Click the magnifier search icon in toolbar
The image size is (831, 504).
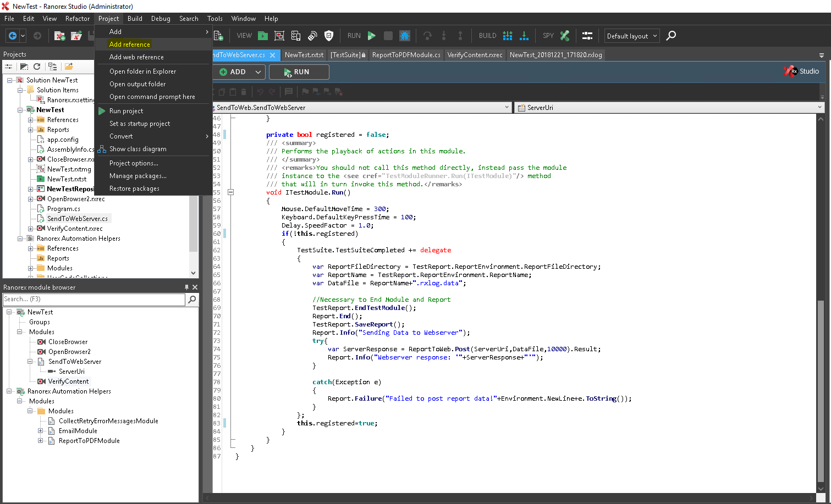point(671,36)
